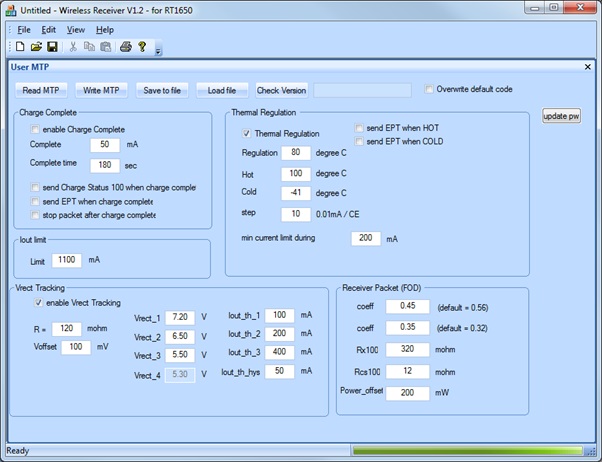
Task: Click the green progress bar in status bar
Action: (x=467, y=450)
